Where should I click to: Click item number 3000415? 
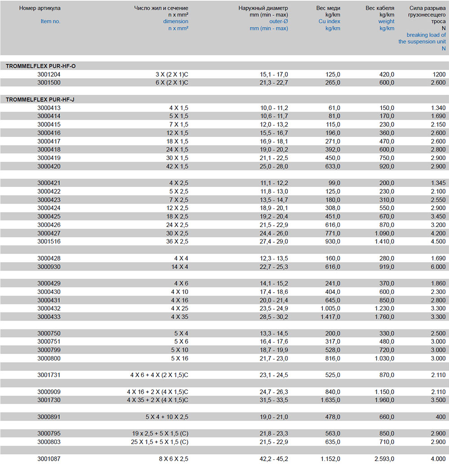(x=49, y=125)
